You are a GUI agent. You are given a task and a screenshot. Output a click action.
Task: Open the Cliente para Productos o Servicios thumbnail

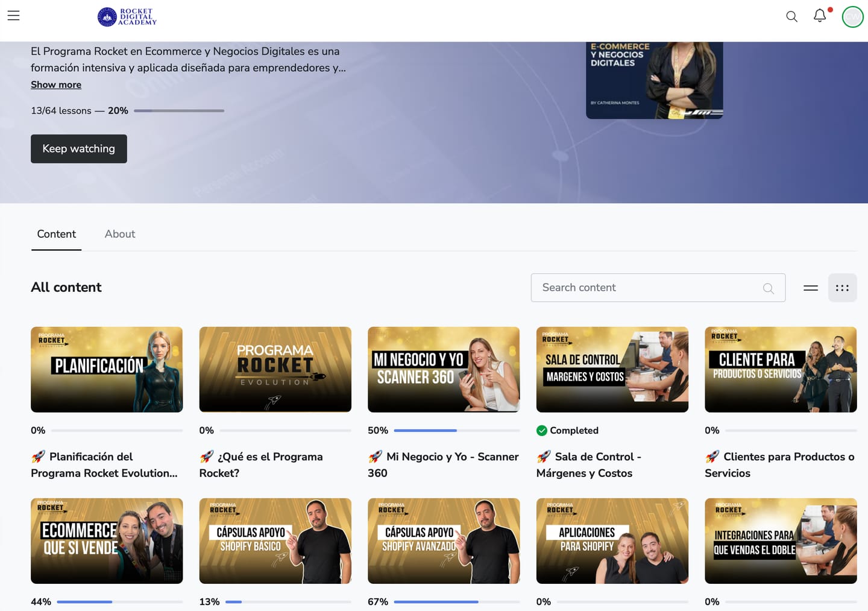[x=781, y=370]
